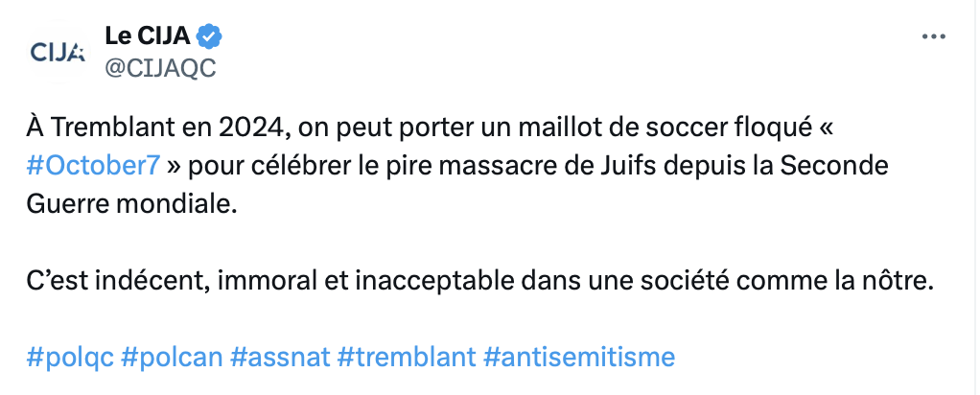Open the #tremblant hashtag
Viewport: 980px width, 395px height.
[407, 357]
